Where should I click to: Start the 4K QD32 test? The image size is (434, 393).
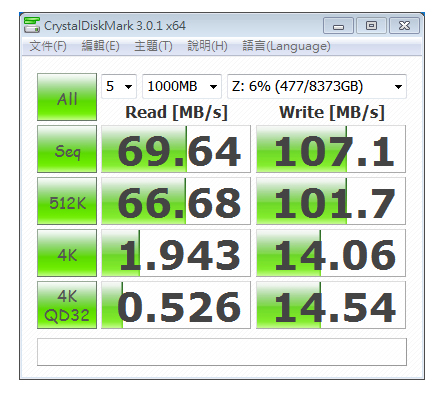67,305
